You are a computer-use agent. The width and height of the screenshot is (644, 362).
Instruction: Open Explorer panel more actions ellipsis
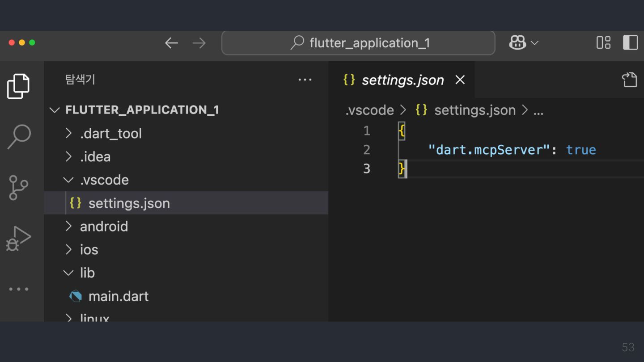point(305,80)
